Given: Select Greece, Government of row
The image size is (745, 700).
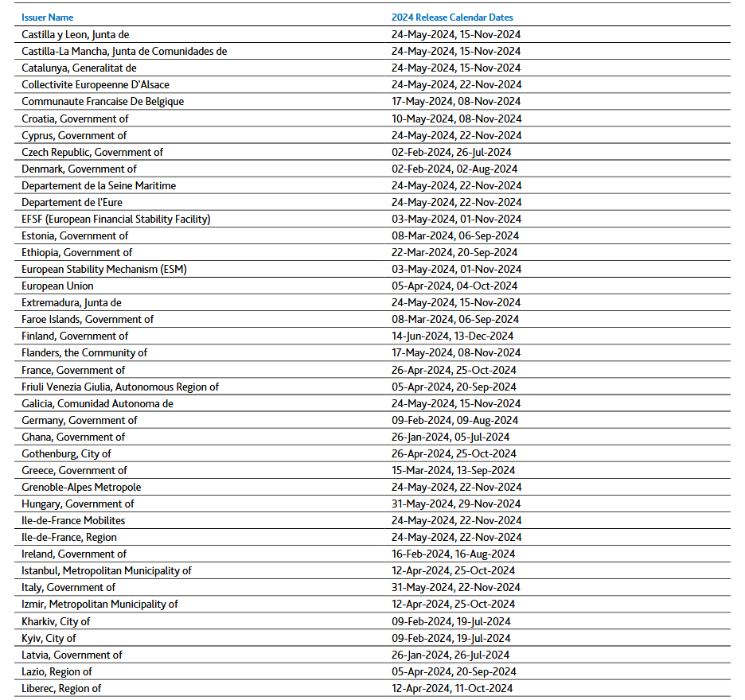Looking at the screenshot, I should tap(74, 470).
